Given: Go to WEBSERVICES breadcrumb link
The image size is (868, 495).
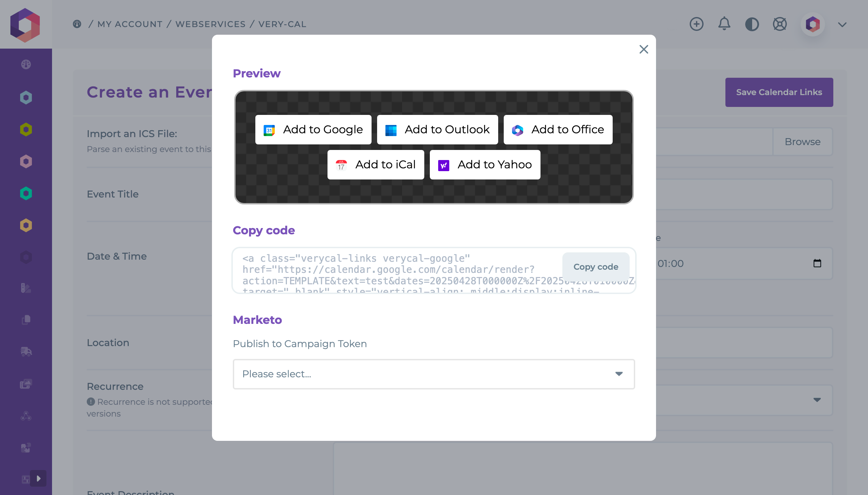Looking at the screenshot, I should pyautogui.click(x=211, y=24).
